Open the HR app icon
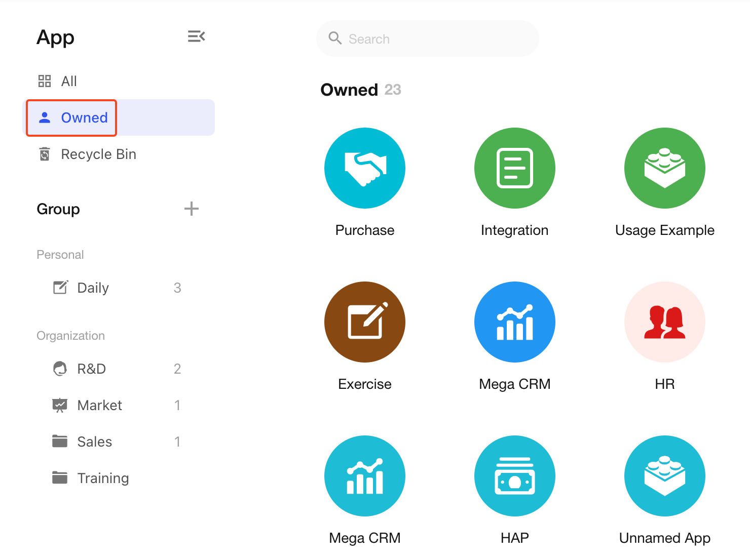The width and height of the screenshot is (750, 560). (664, 322)
